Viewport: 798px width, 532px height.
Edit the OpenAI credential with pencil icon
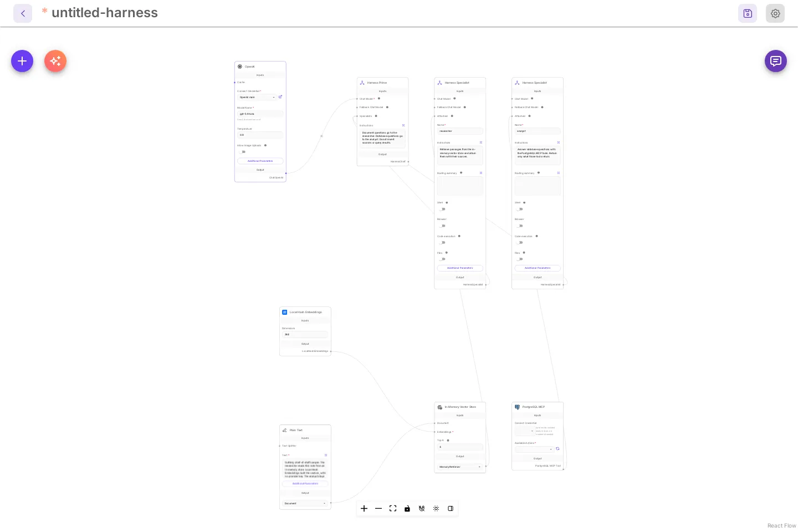[280, 97]
